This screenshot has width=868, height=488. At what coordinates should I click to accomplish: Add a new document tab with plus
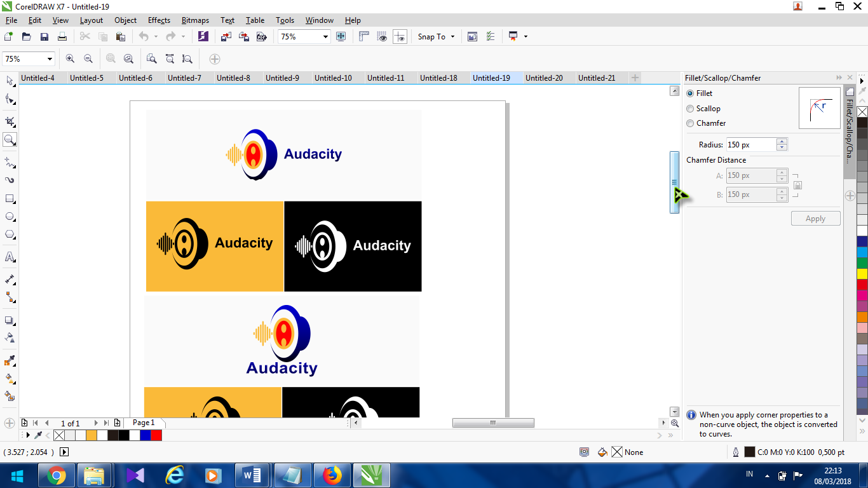click(x=635, y=78)
